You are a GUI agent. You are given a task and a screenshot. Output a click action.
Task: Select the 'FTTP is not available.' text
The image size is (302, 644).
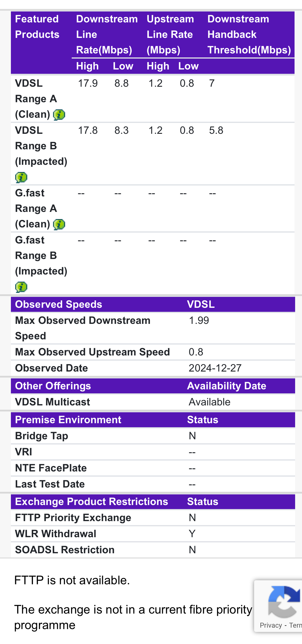[x=72, y=580]
